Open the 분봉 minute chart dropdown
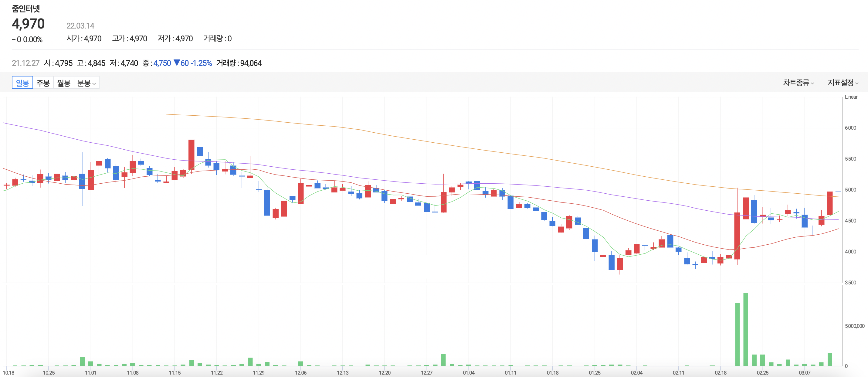Viewport: 868px width, 377px height. 86,83
